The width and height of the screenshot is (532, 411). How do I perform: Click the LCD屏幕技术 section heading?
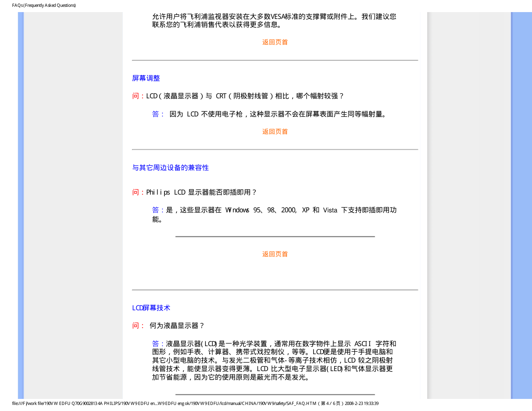click(x=151, y=308)
